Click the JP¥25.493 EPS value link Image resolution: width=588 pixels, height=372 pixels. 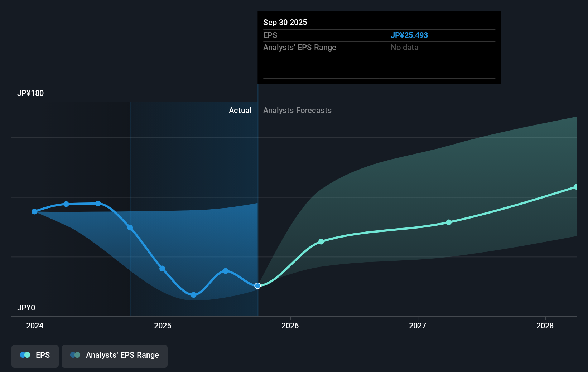click(410, 35)
